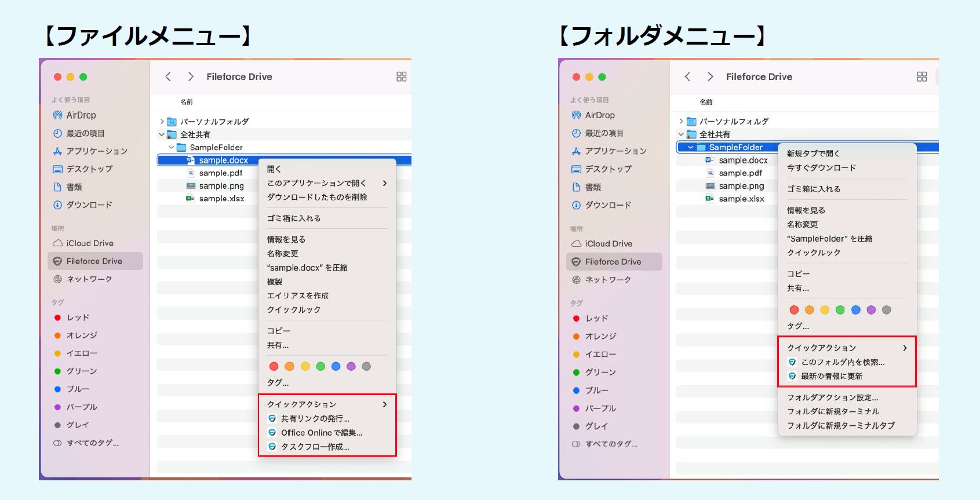Click ネットワーク icon in right sidebar

tap(576, 280)
